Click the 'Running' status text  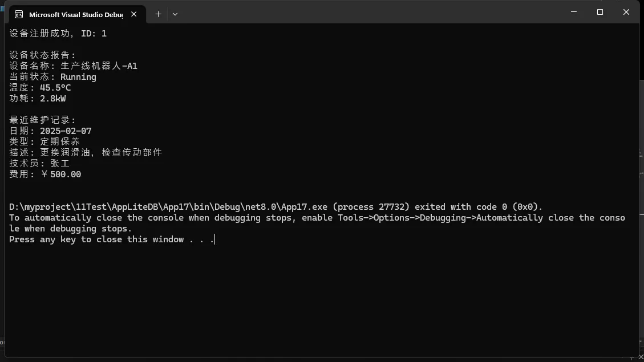tap(78, 77)
